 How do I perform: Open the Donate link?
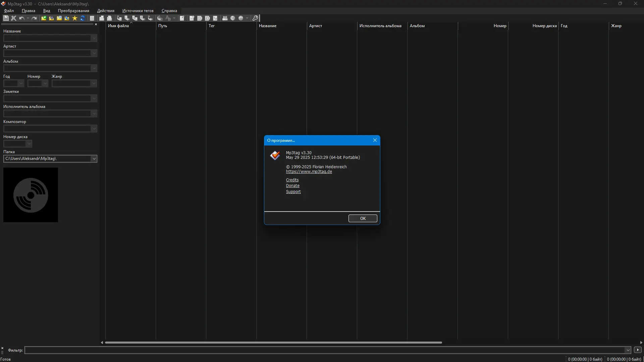pos(292,186)
